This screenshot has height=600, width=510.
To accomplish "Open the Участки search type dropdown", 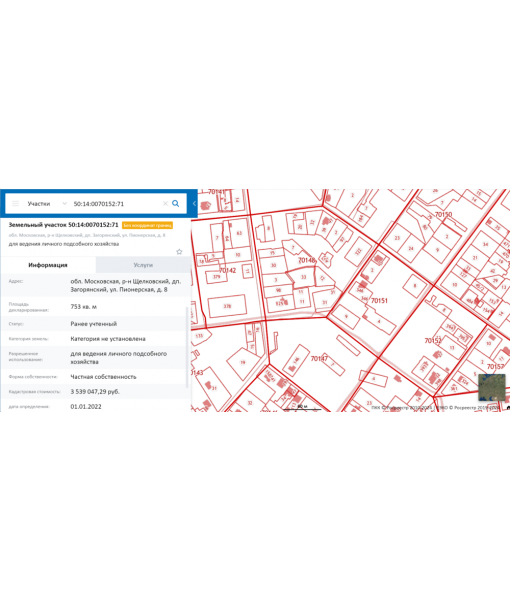I will (39, 204).
